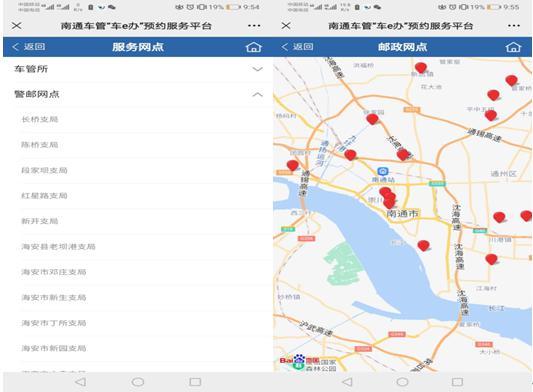The width and height of the screenshot is (533, 392).
Task: Tap Android home circle under the list screen
Action: point(138,382)
